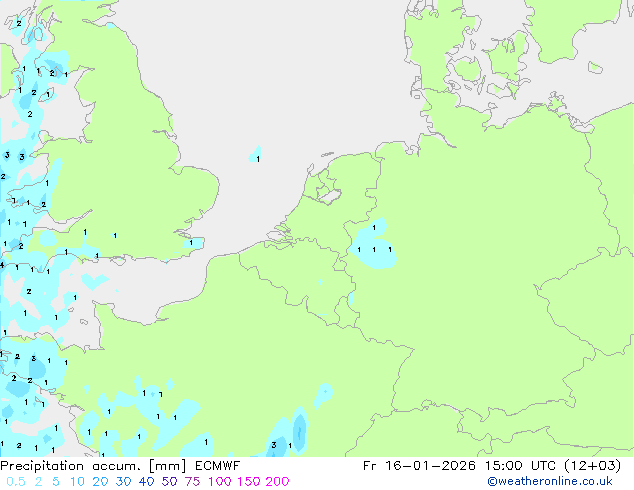Select the 150 mm legend value
The image size is (634, 490).
(x=248, y=482)
